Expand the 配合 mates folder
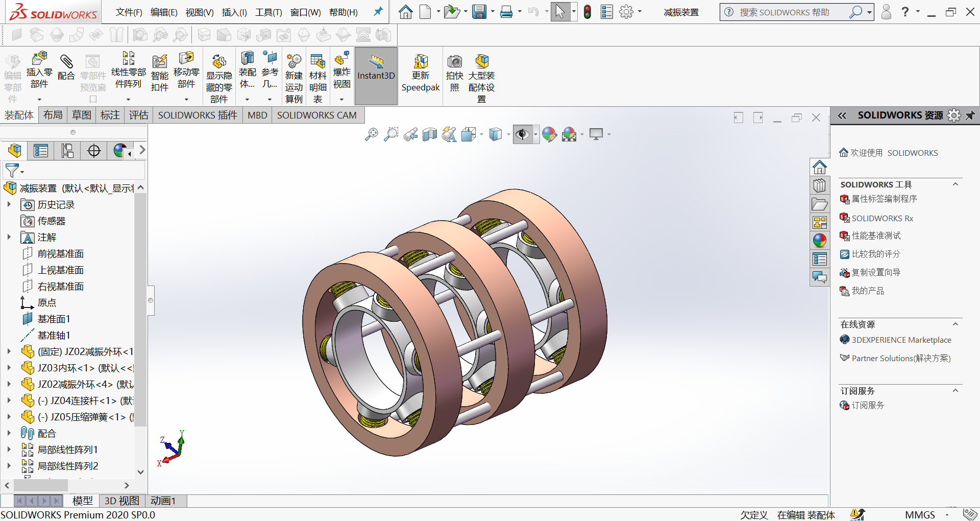The width and height of the screenshot is (980, 521). tap(9, 433)
